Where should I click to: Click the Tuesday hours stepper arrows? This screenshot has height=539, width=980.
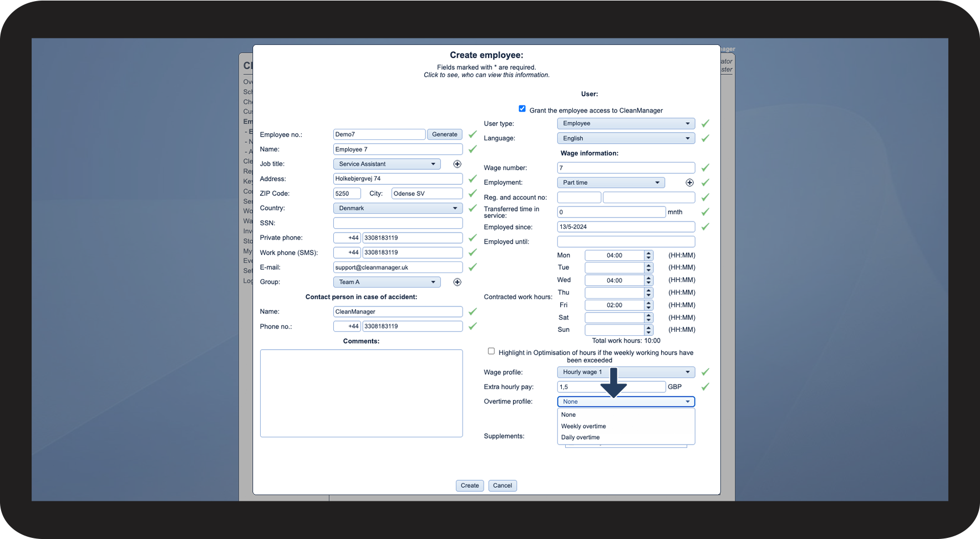[x=648, y=268]
